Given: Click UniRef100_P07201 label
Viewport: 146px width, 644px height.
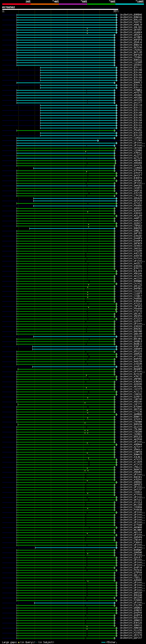Looking at the screenshot, I should (x=131, y=258).
